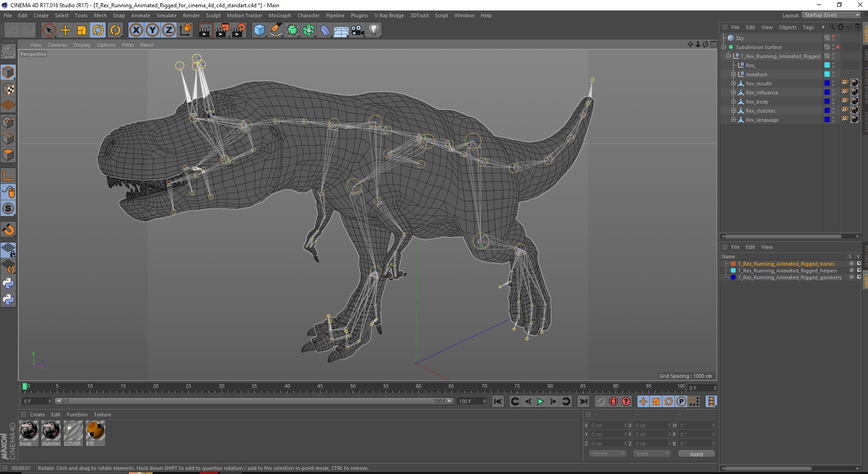
Task: Toggle X axis lock
Action: point(136,30)
